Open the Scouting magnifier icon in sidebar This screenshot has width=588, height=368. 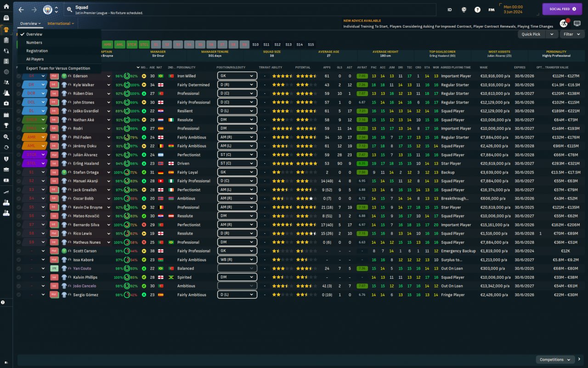[6, 137]
